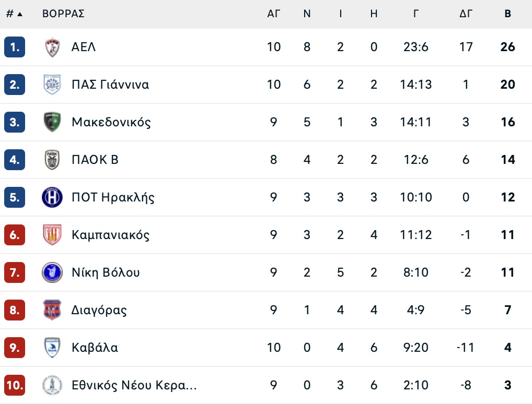532x404 pixels.
Task: Select the ΠΑΟΚ Β club crest
Action: (52, 160)
